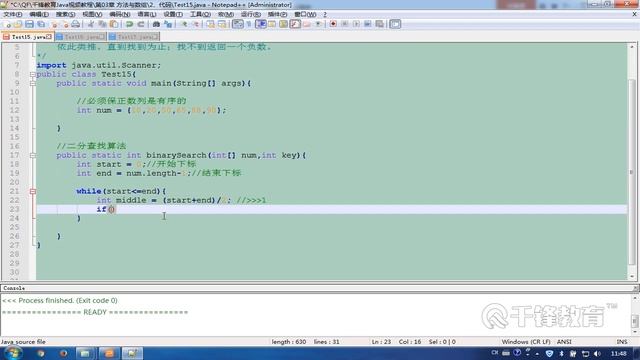Click Save Recorded Macro icon
The height and width of the screenshot is (360, 640).
pyautogui.click(x=379, y=24)
